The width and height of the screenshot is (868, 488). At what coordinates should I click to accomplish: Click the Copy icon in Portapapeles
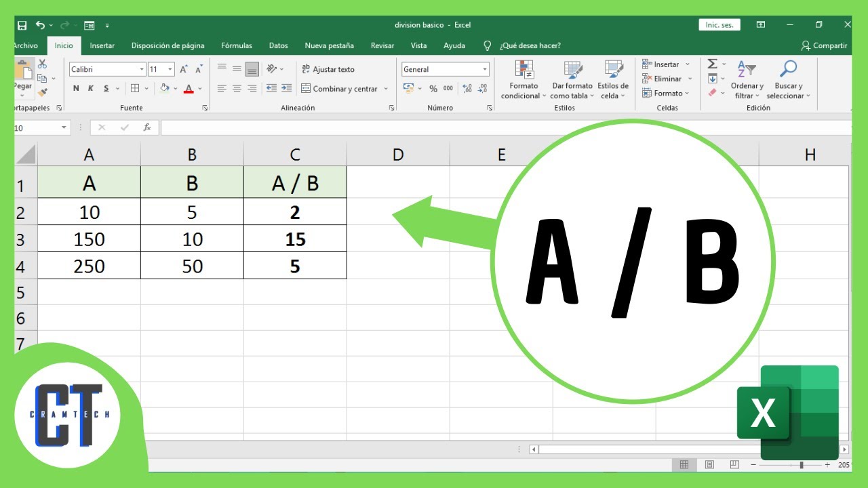42,78
